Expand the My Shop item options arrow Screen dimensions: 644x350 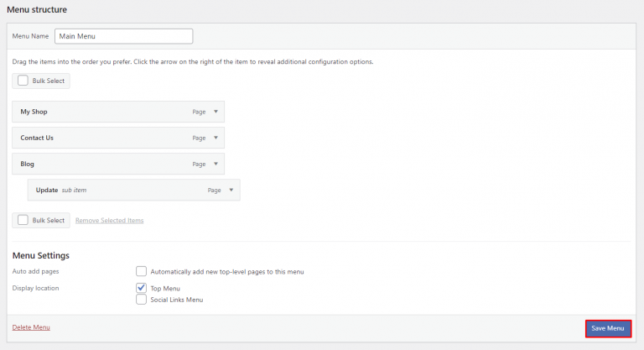coord(216,112)
